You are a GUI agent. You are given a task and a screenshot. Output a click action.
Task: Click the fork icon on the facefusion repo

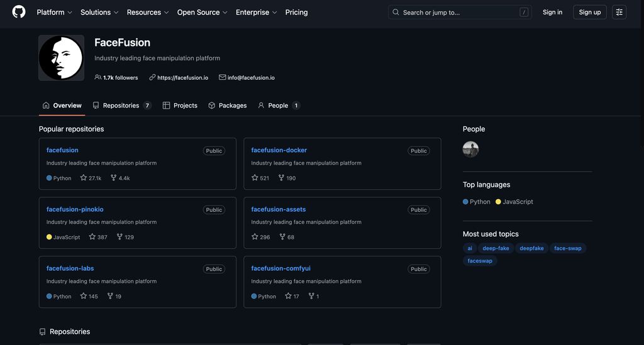pyautogui.click(x=113, y=178)
